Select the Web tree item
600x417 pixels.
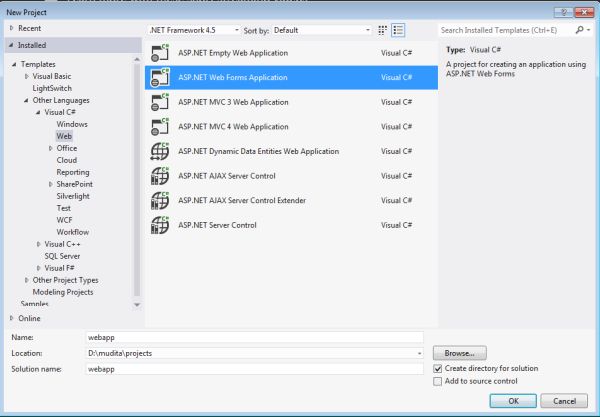[64, 136]
